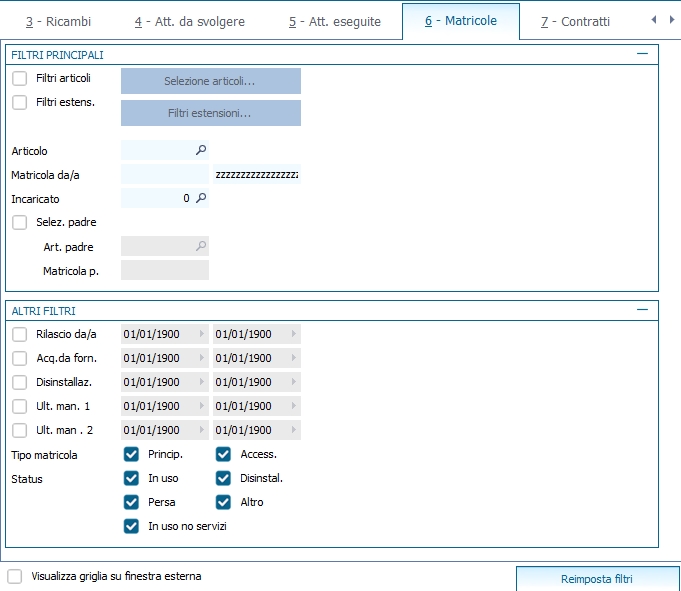
Task: Switch to 4 - Att. da svolgere tab
Action: pyautogui.click(x=189, y=21)
